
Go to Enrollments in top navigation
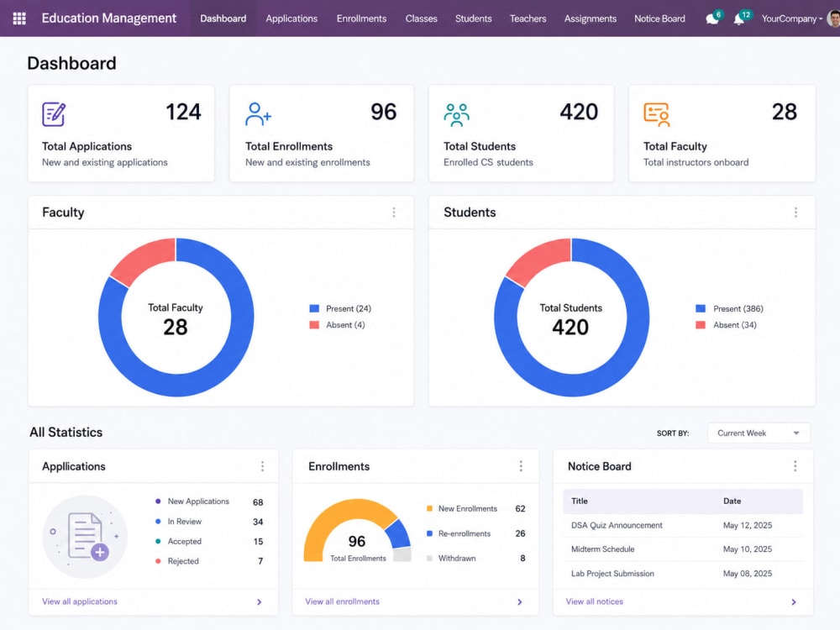click(361, 18)
